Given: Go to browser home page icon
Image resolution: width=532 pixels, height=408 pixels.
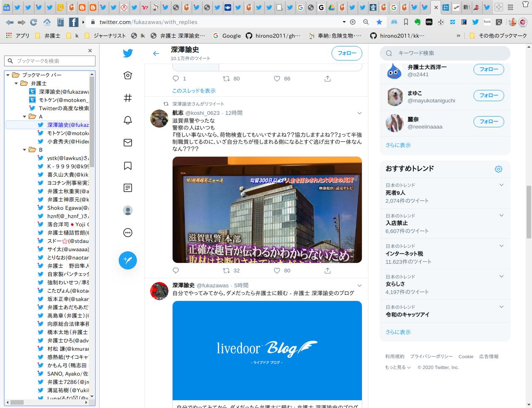Looking at the screenshot, I should (47, 22).
